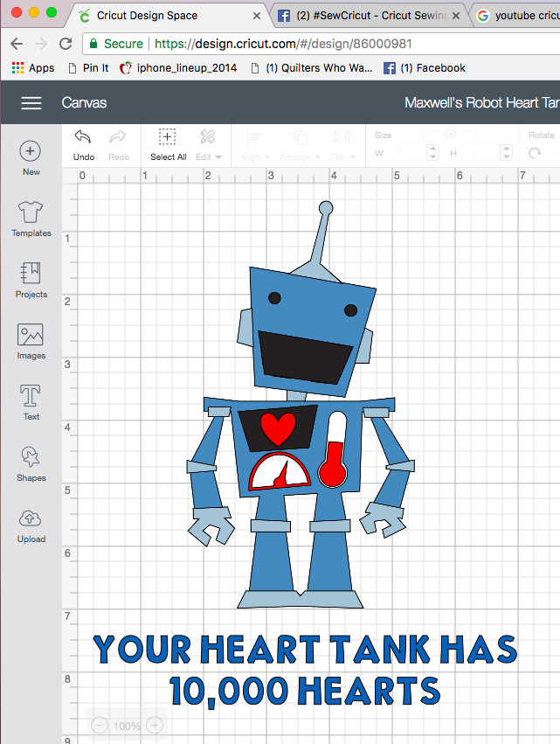560x744 pixels.
Task: Open the Arrange dropdown
Action: point(300,147)
